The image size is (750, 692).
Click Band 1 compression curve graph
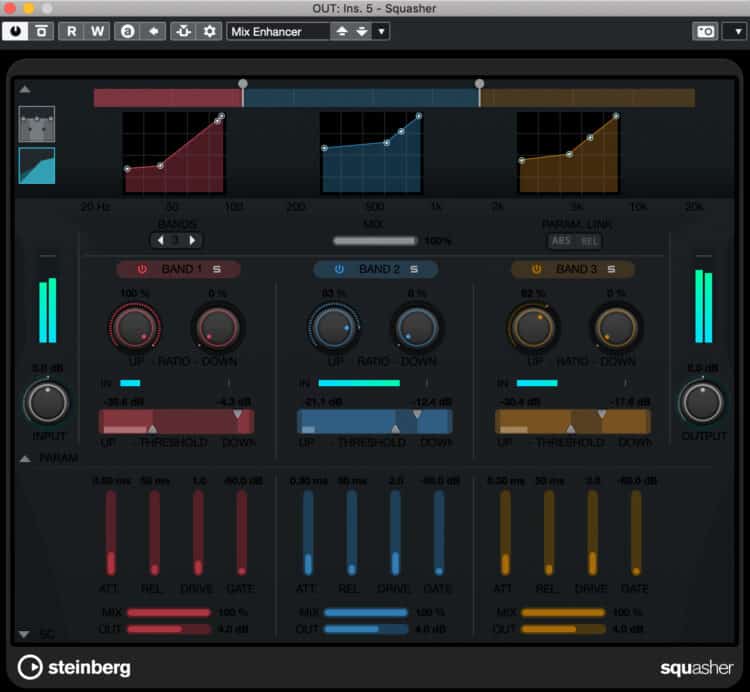pyautogui.click(x=174, y=153)
